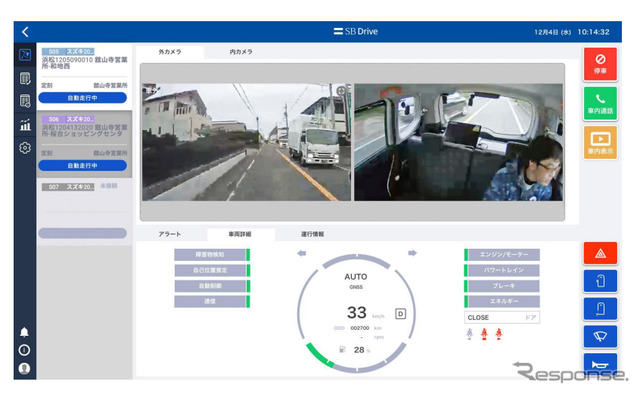Viewport: 640px width, 394px height.
Task: Open settings gear in sidebar
Action: point(25,148)
